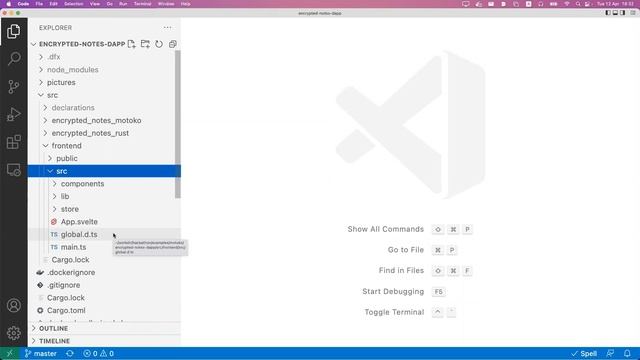The height and width of the screenshot is (360, 640).
Task: Open the Source Control view
Action: [x=13, y=87]
